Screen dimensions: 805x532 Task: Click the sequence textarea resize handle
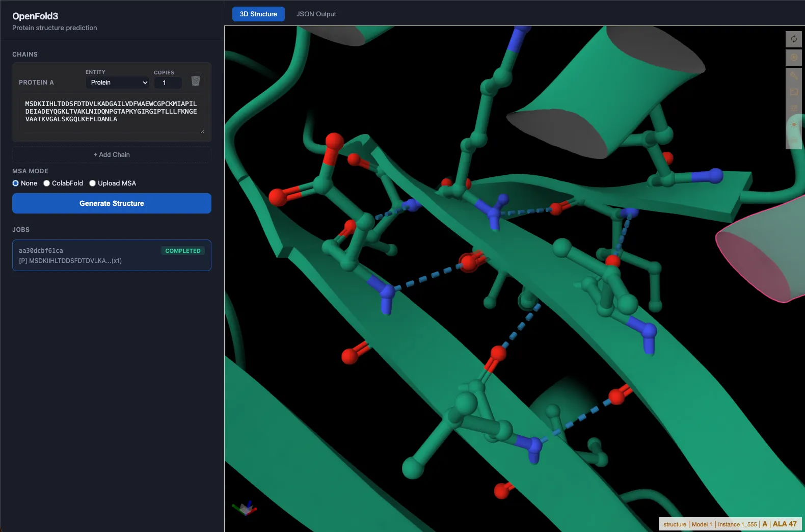[x=202, y=131]
